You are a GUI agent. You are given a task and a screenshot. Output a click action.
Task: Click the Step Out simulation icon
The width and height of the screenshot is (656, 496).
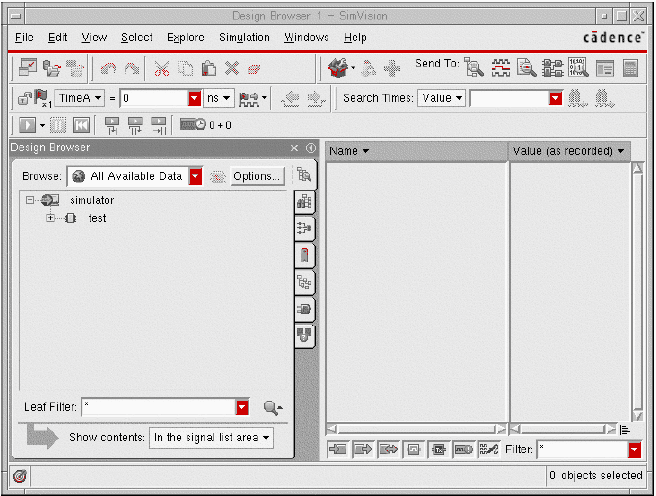[x=159, y=125]
